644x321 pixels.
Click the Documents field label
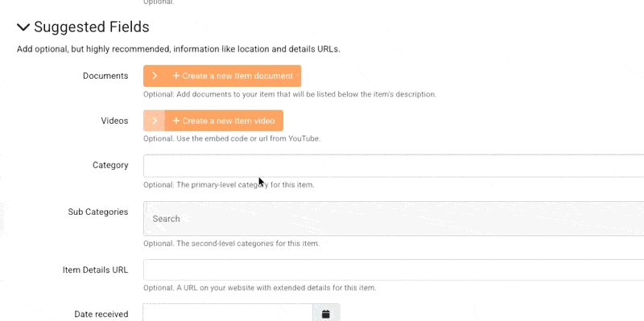[x=105, y=76]
